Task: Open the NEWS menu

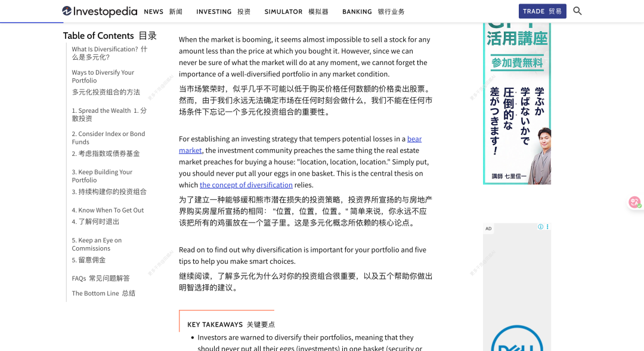Action: tap(163, 11)
